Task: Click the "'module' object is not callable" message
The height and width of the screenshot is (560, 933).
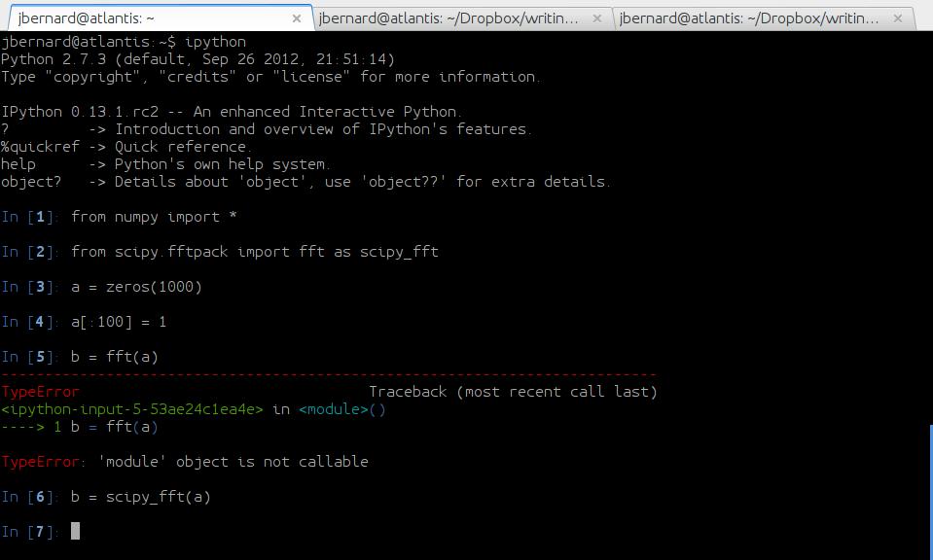Action: (x=233, y=462)
